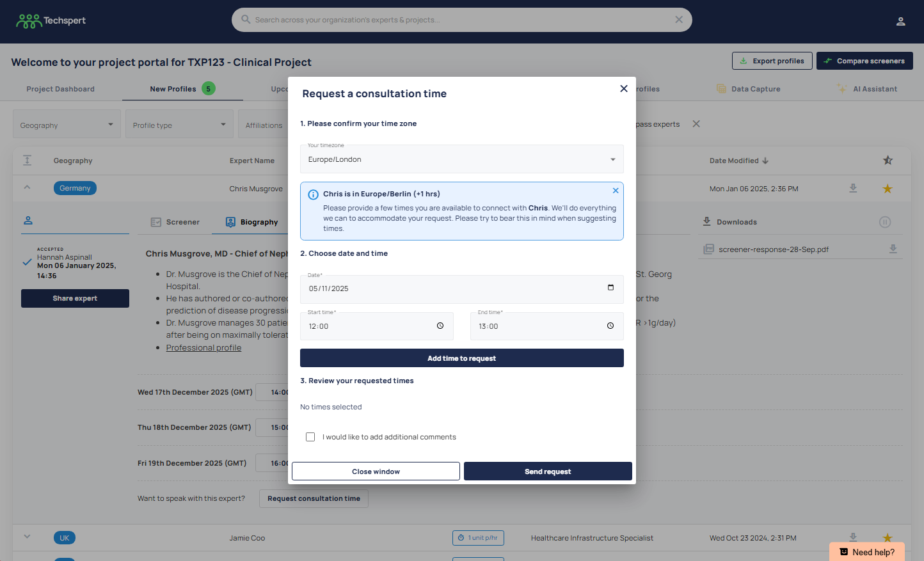Click the person icon in expert side panel
Viewport: 924px width, 561px height.
tap(28, 221)
